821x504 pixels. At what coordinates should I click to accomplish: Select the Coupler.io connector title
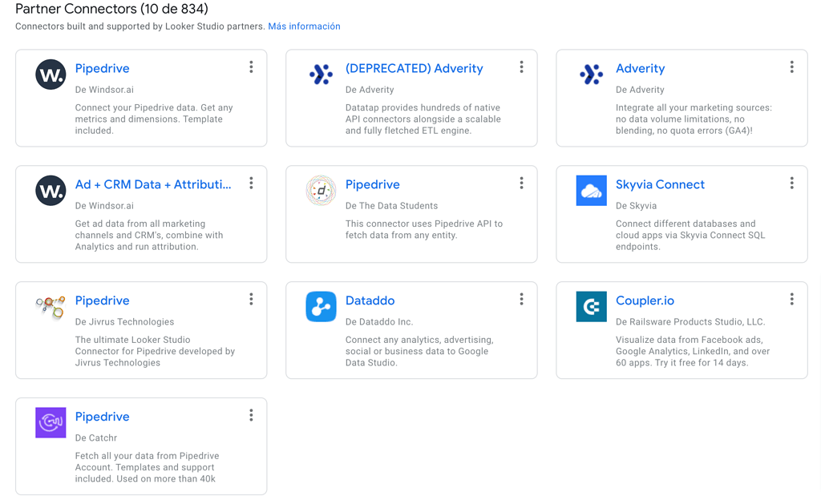coord(643,300)
